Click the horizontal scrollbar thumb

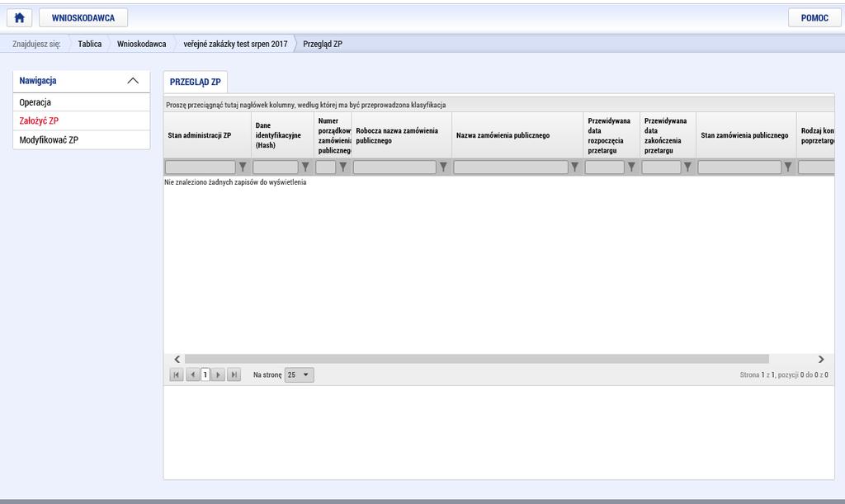[x=476, y=359]
